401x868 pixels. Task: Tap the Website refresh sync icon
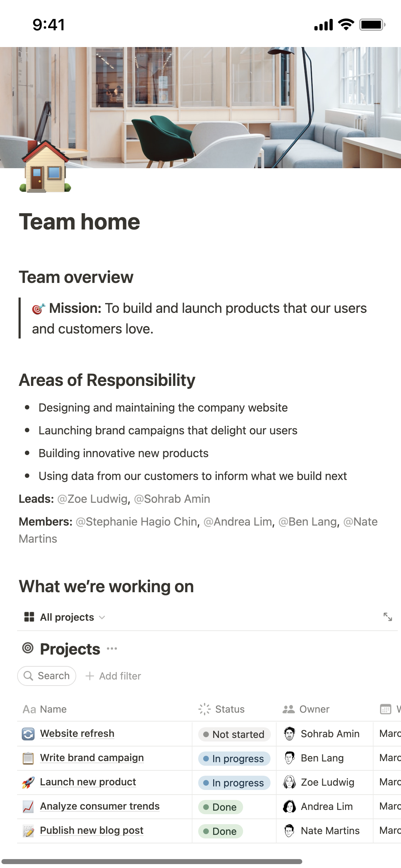[x=28, y=734]
